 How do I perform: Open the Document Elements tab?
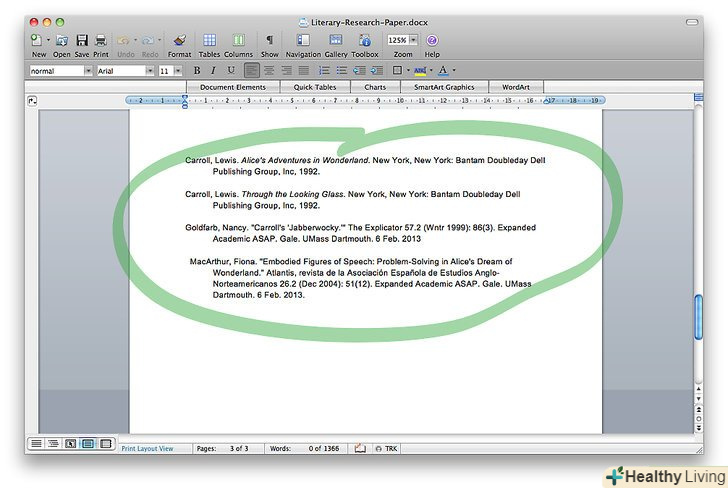click(233, 87)
